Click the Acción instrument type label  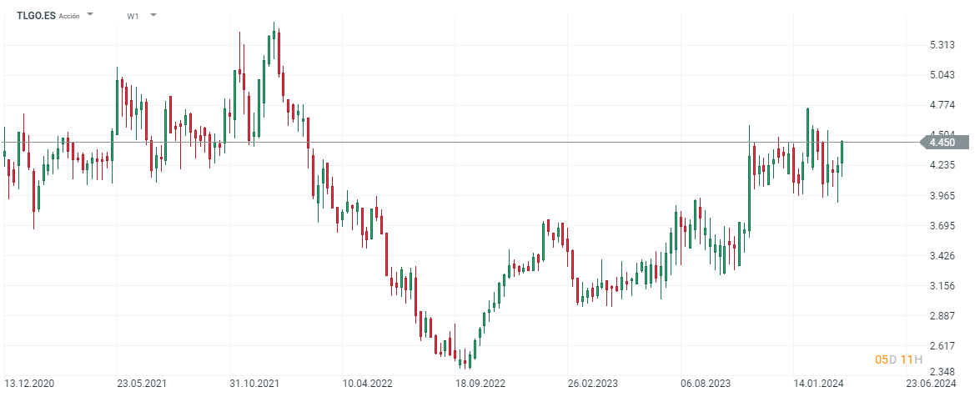click(69, 16)
